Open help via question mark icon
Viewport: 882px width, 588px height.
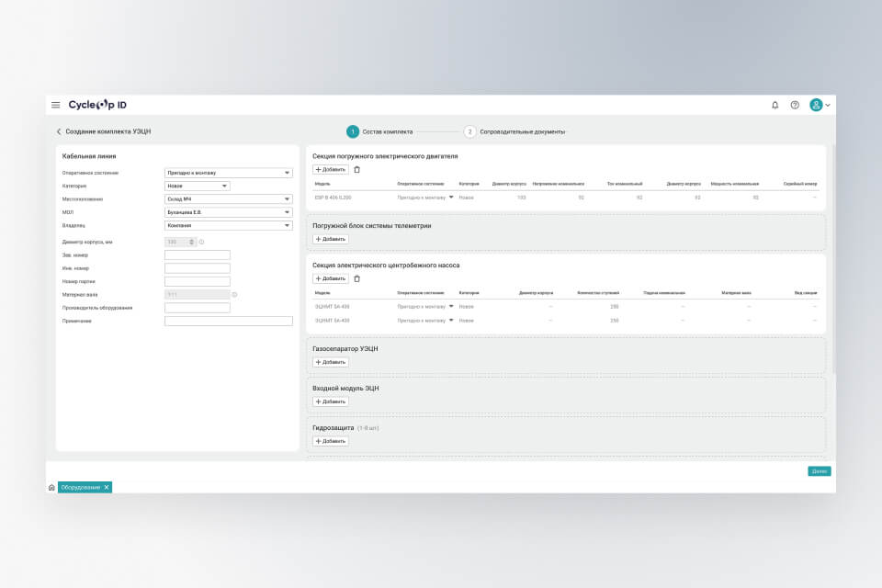point(795,105)
